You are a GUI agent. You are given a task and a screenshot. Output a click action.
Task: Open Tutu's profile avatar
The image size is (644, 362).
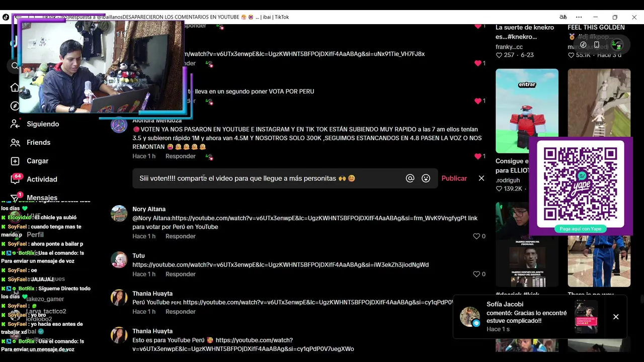click(119, 260)
